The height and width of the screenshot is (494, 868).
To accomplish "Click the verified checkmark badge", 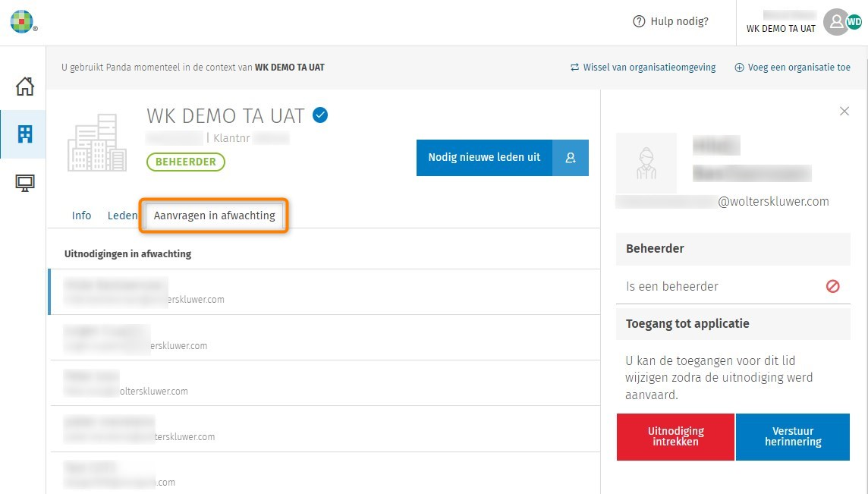I will click(x=320, y=115).
